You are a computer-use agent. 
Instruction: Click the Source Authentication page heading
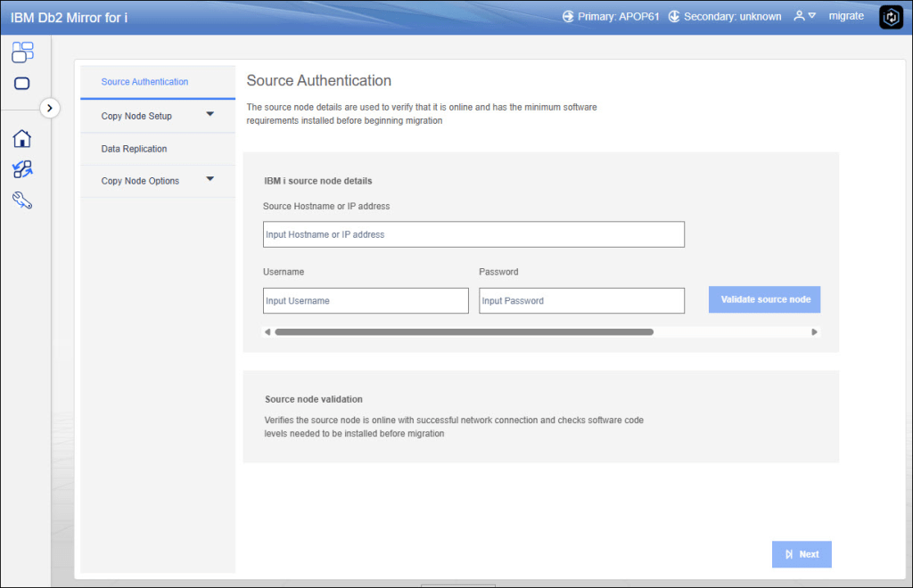tap(319, 80)
